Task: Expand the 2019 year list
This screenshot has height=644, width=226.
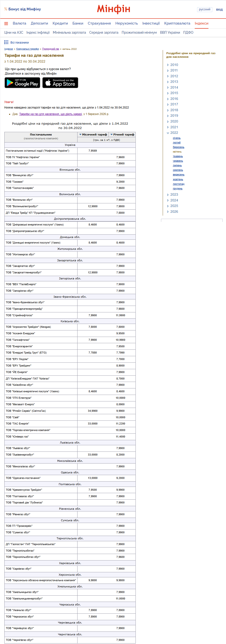Action: click(x=168, y=116)
